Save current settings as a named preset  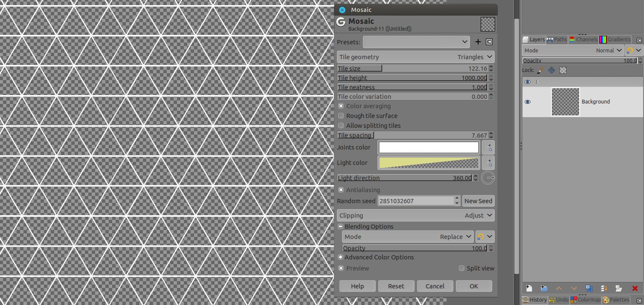point(478,42)
